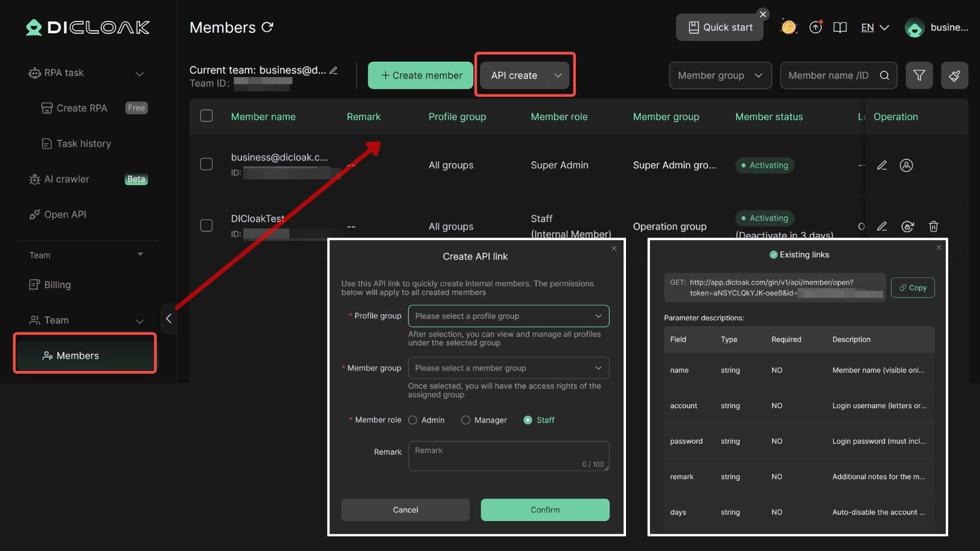Click the user avatar in top right

914,28
